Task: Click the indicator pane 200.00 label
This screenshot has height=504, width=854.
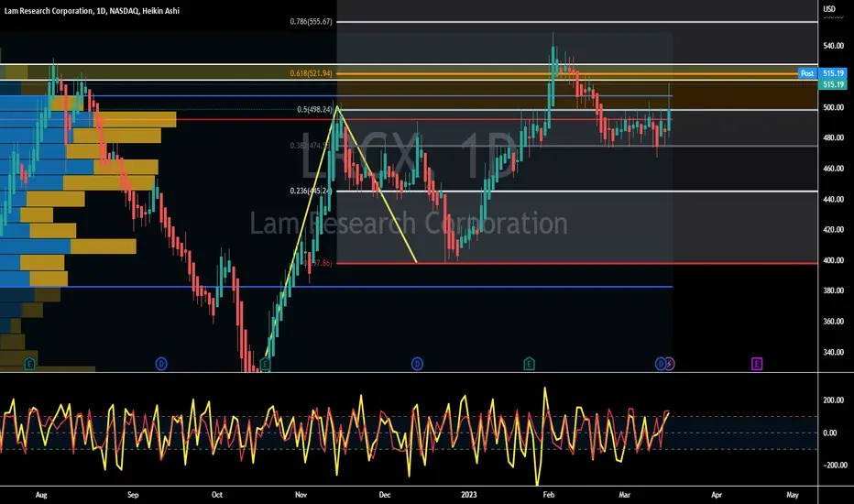Action: pyautogui.click(x=833, y=400)
